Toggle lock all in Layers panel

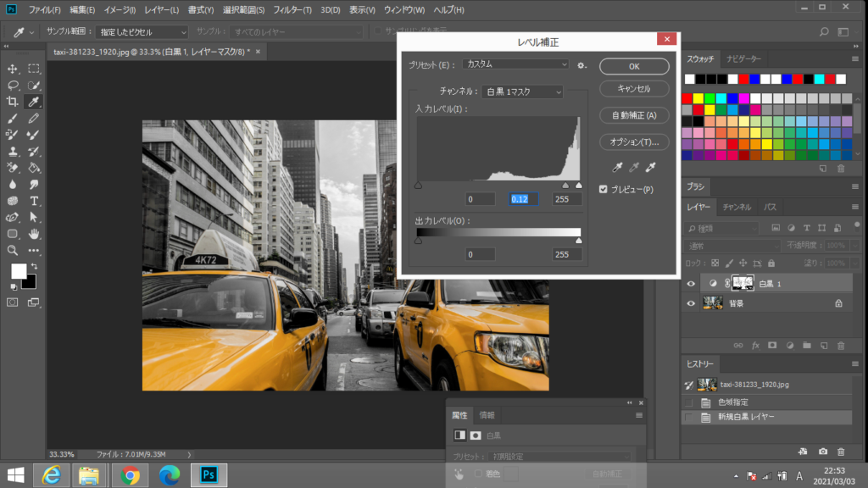[x=771, y=263]
